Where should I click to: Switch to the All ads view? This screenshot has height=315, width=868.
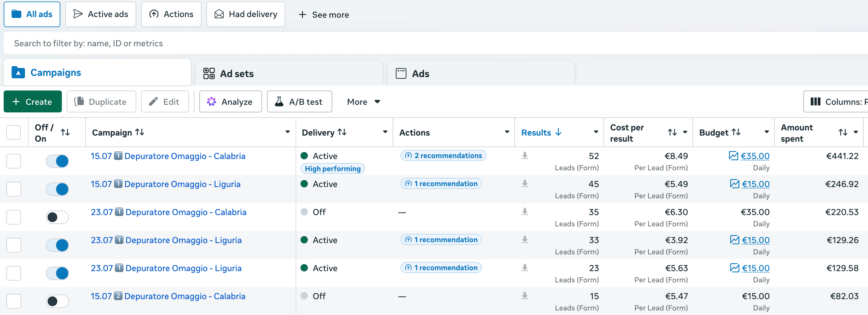click(32, 14)
